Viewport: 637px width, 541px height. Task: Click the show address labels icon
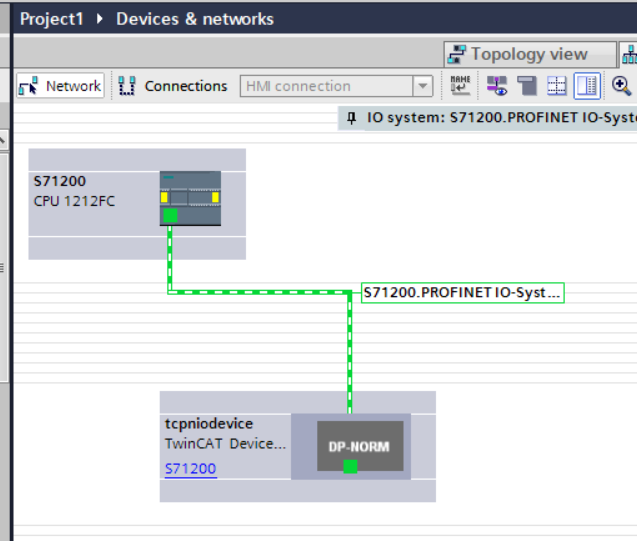[527, 86]
